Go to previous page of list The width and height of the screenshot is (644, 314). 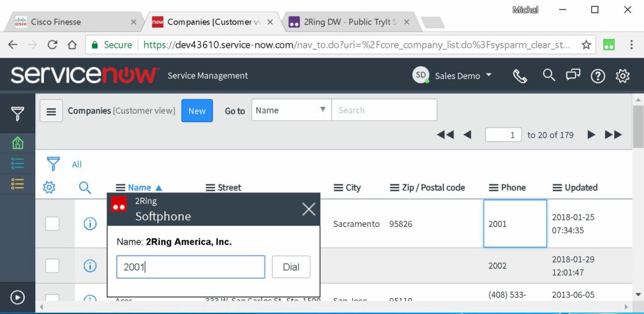click(467, 135)
